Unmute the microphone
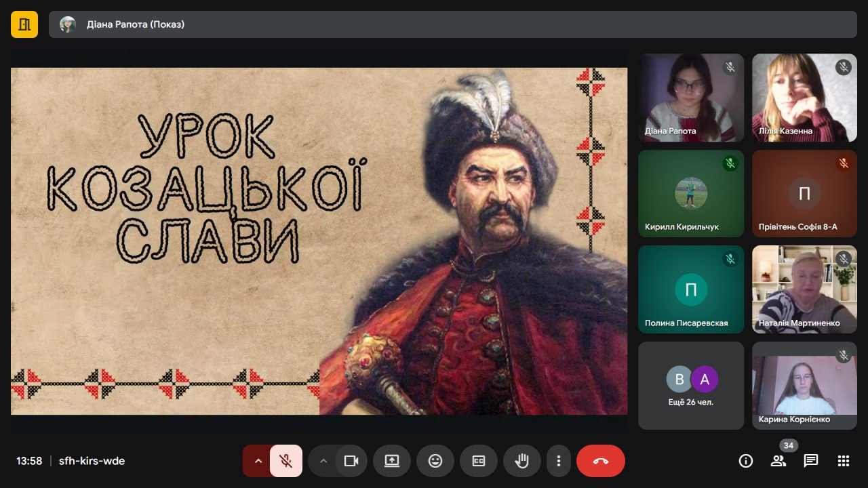Viewport: 868px width, 488px height. click(286, 461)
